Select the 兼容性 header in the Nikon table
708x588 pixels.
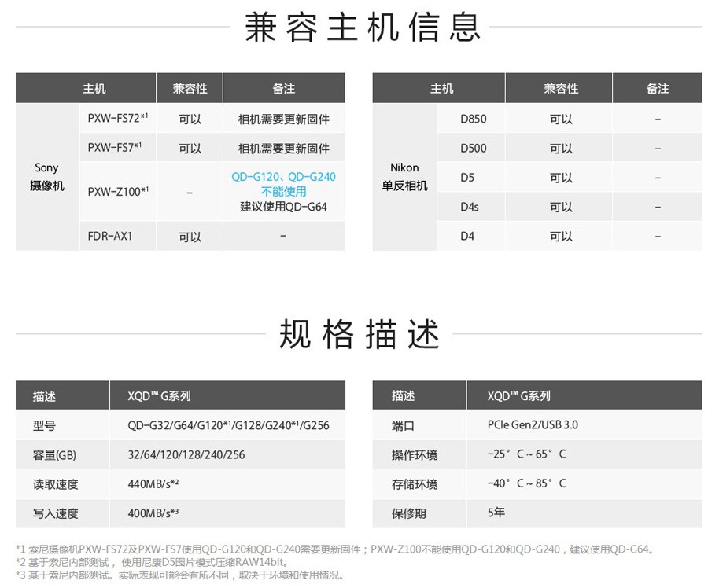(x=561, y=89)
